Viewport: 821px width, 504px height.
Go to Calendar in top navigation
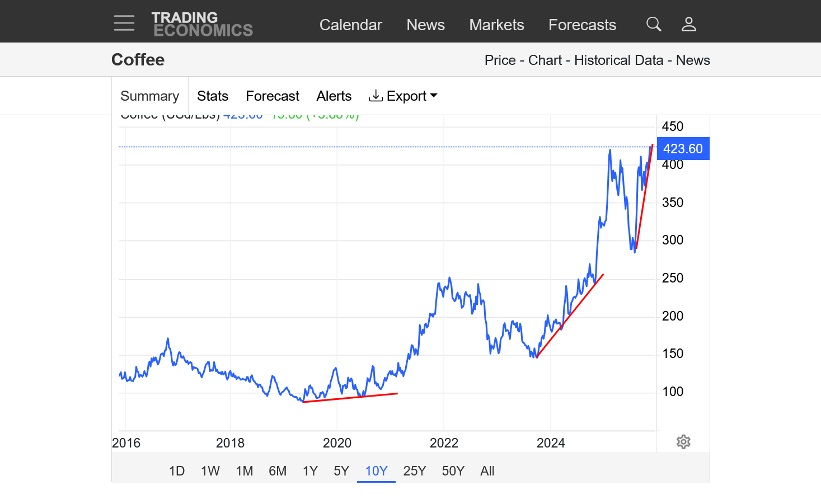350,25
